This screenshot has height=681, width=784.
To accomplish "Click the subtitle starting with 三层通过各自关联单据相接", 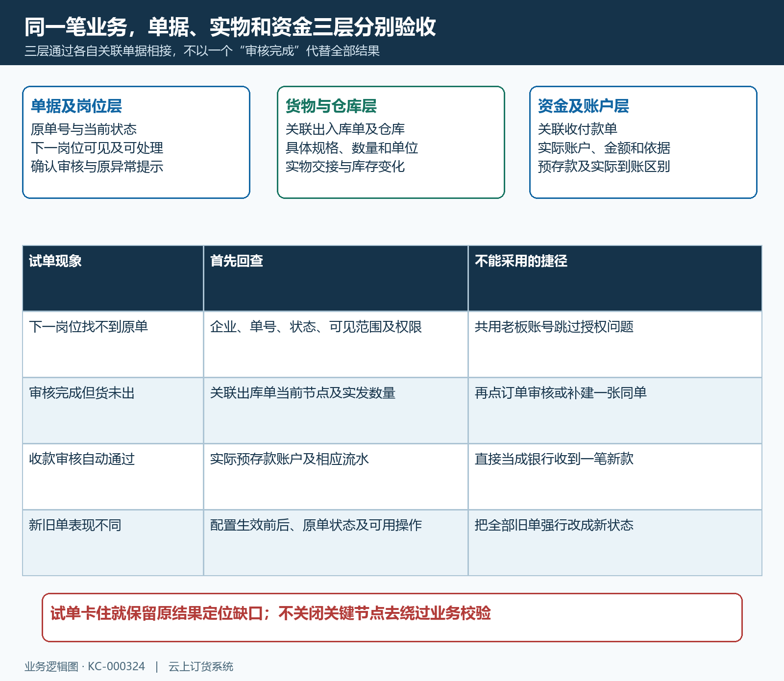I will [x=202, y=51].
